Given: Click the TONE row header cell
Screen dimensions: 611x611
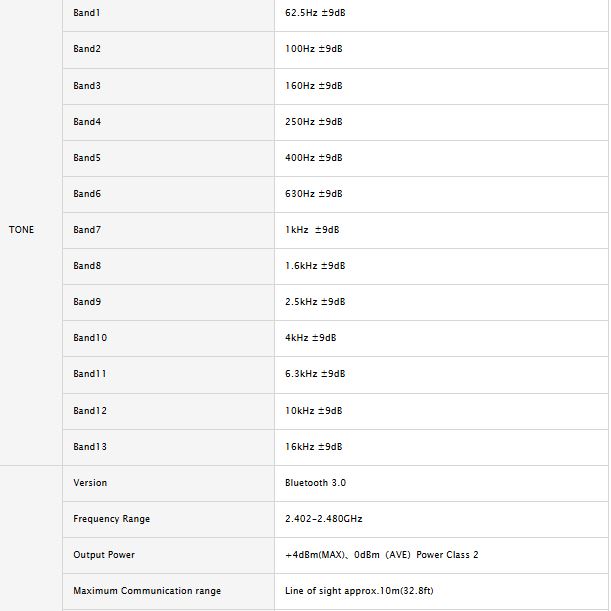Looking at the screenshot, I should coord(22,230).
